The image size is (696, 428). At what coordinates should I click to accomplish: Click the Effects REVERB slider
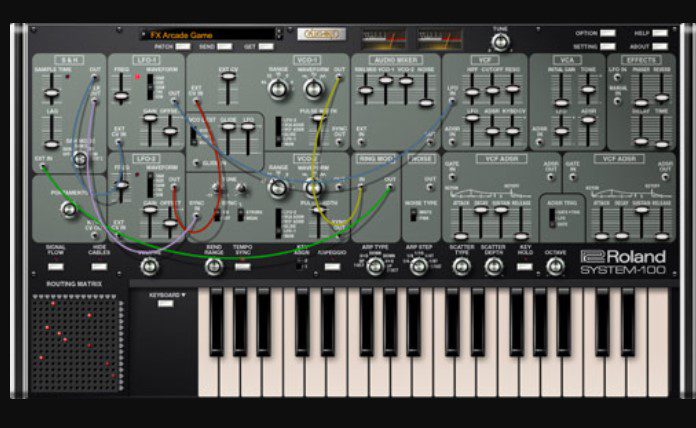tap(661, 97)
